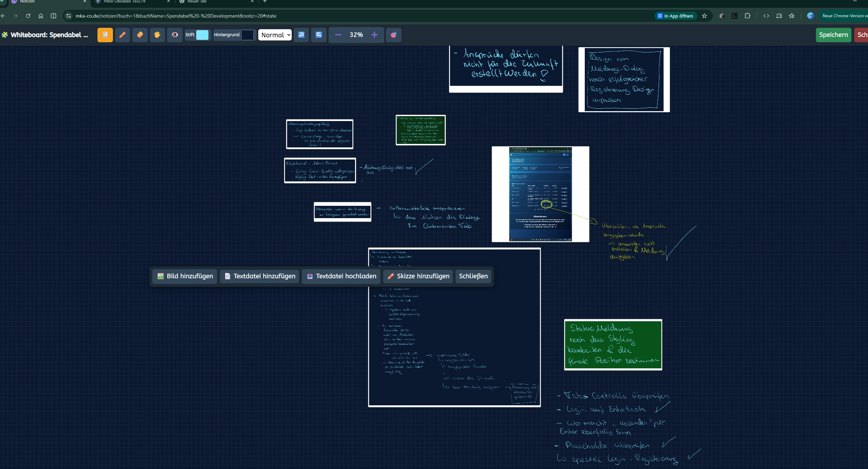Viewport: 868px width, 469px height.
Task: Click the Speichern button
Action: [834, 35]
